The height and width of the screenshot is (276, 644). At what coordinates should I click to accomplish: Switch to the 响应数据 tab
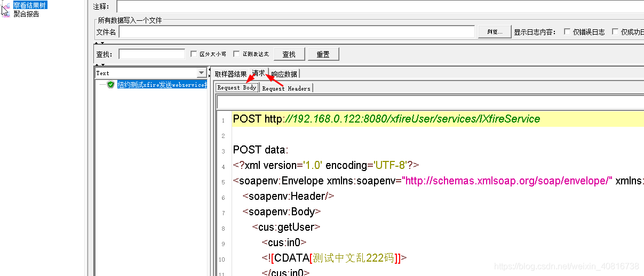click(284, 74)
